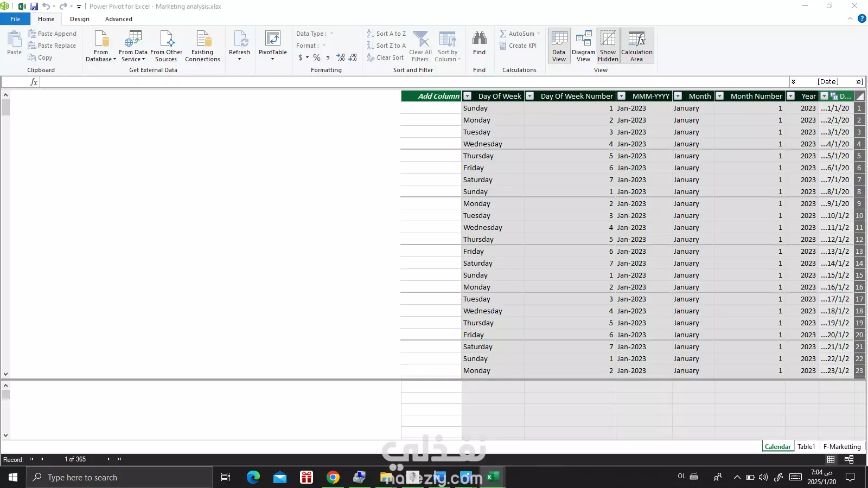Open the File menu tab
The height and width of the screenshot is (488, 868).
click(15, 19)
